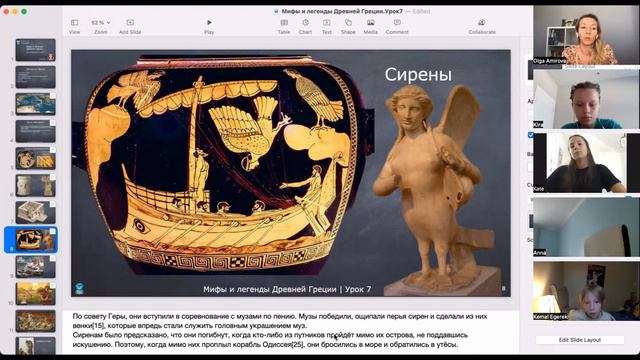This screenshot has height=360, width=640.
Task: Add a Comment from the toolbar
Action: [x=397, y=26]
